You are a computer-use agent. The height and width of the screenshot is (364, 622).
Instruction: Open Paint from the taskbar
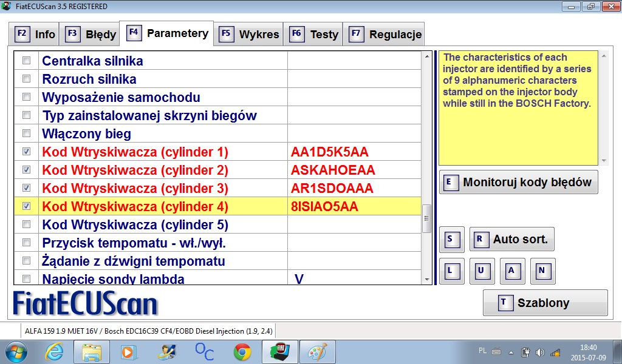click(x=317, y=352)
